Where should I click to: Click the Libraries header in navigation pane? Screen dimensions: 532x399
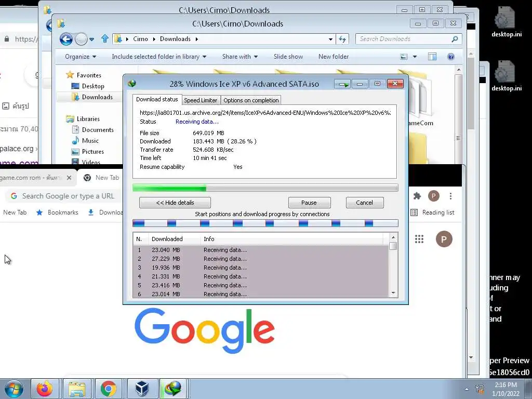click(x=88, y=119)
